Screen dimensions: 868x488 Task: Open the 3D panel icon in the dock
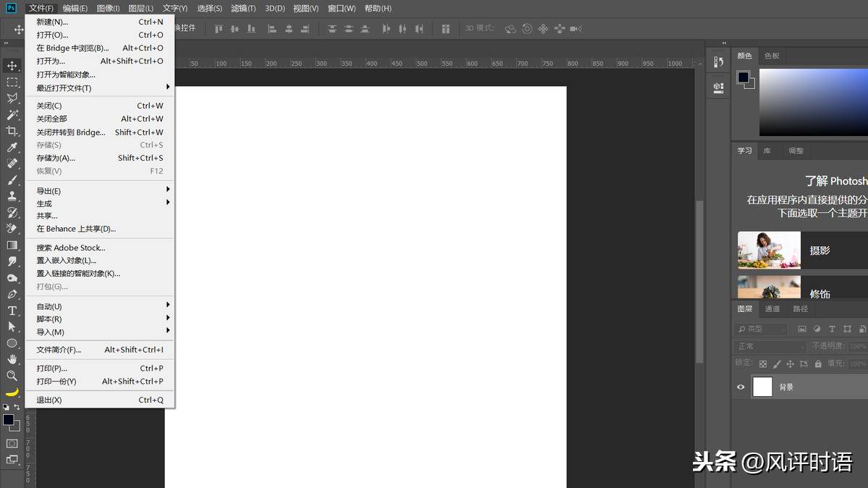tap(718, 87)
